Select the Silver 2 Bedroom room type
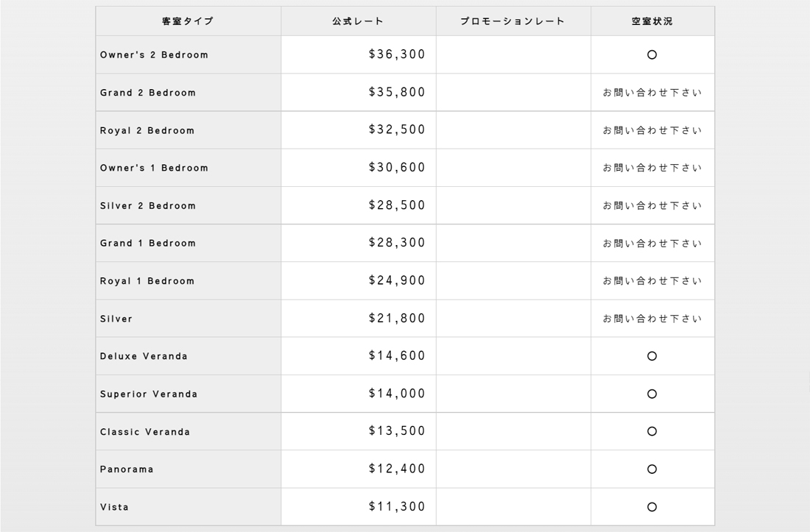The height and width of the screenshot is (532, 810). [148, 206]
